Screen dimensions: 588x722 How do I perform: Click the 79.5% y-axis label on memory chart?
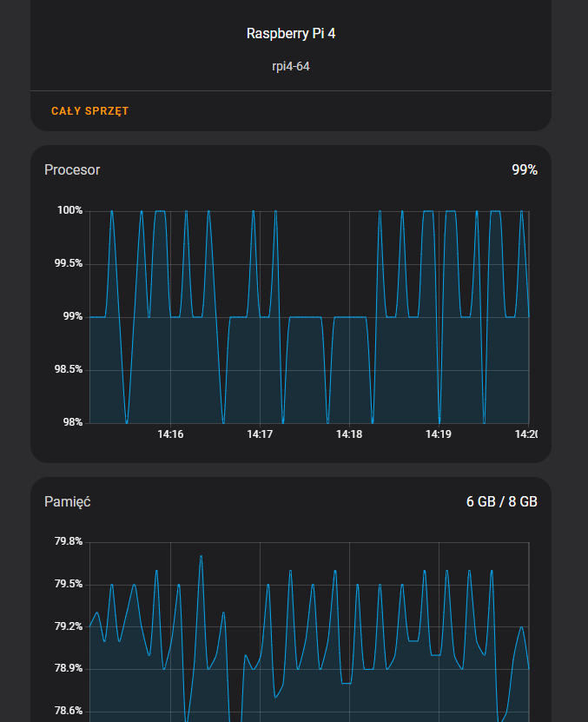point(68,584)
